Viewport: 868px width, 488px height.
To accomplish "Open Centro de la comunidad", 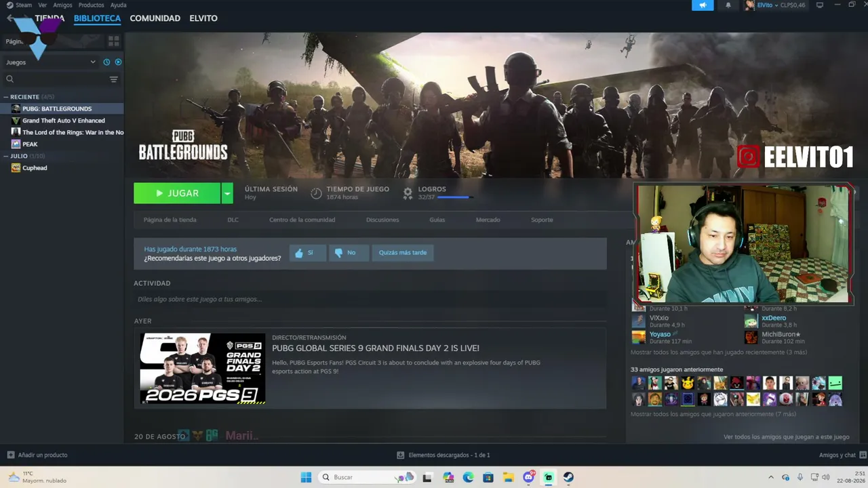I will pos(302,220).
